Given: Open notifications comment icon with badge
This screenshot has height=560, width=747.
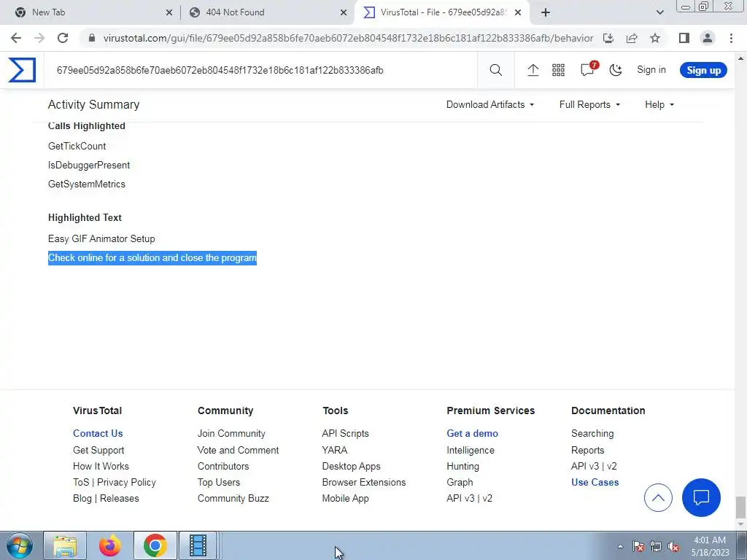Looking at the screenshot, I should click(x=589, y=69).
